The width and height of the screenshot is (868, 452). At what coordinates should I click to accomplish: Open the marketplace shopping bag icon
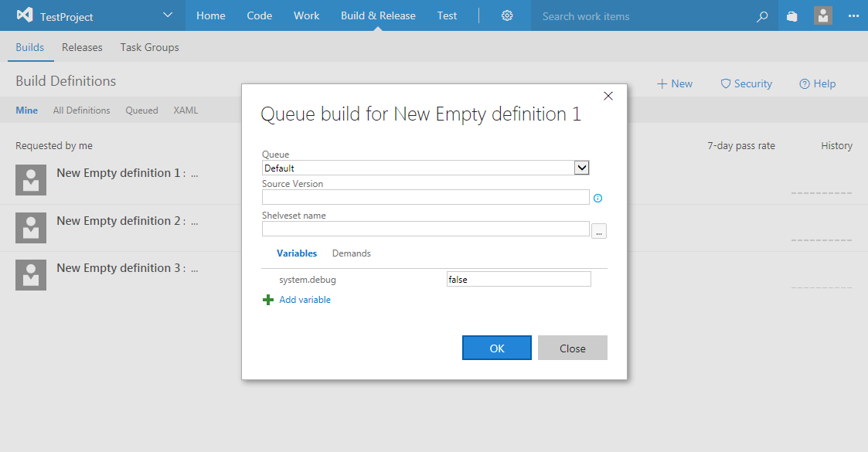coord(792,16)
